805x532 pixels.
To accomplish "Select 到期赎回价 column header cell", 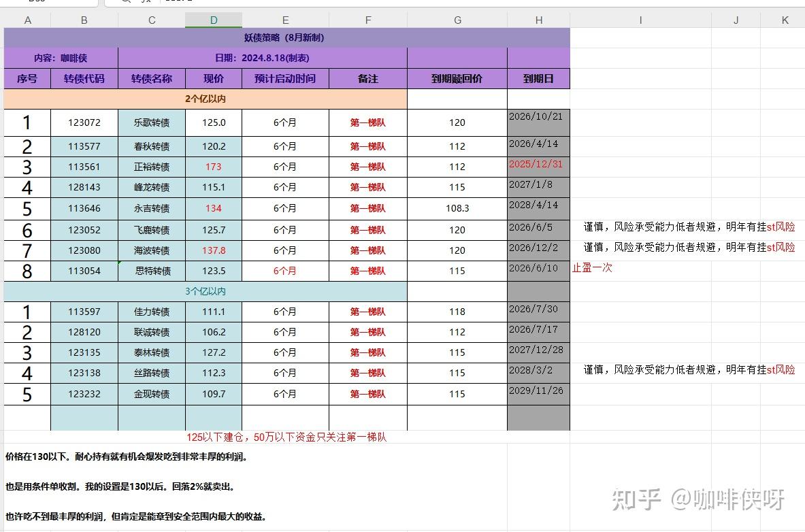I will pos(457,78).
